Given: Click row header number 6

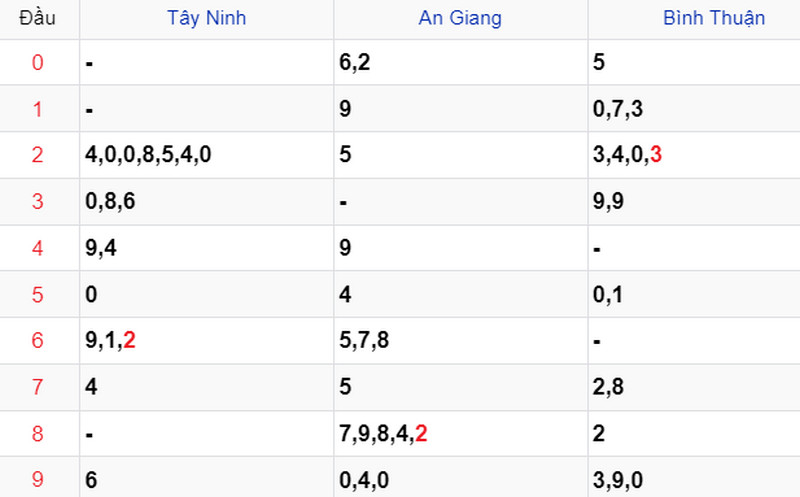Looking at the screenshot, I should tap(38, 340).
